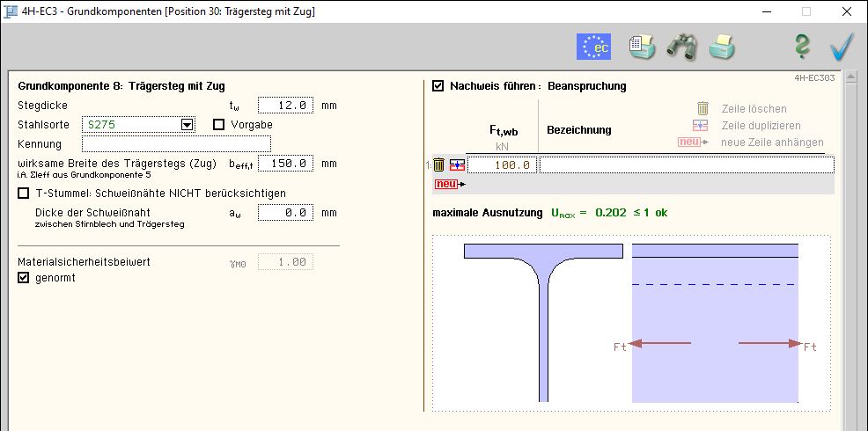Open help with the green question mark

802,46
